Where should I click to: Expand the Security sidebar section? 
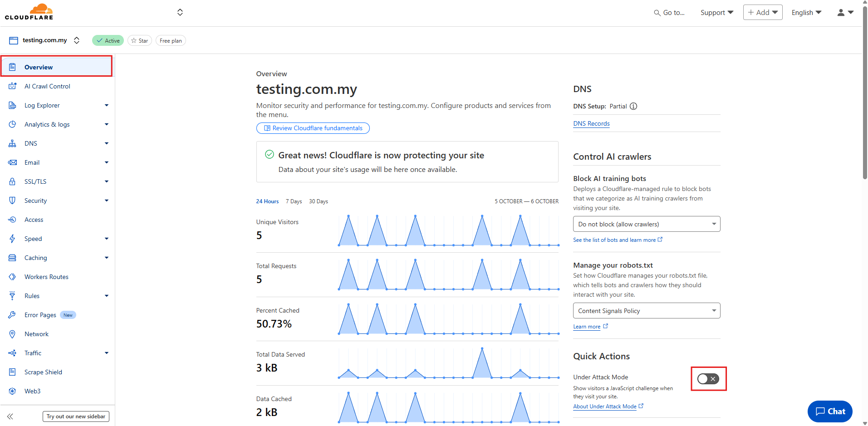pos(107,201)
